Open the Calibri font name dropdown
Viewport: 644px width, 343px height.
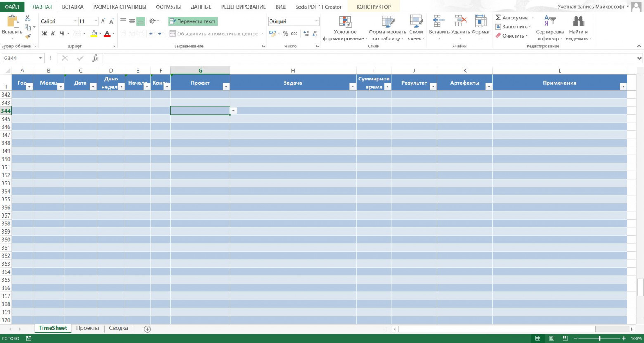pyautogui.click(x=76, y=21)
